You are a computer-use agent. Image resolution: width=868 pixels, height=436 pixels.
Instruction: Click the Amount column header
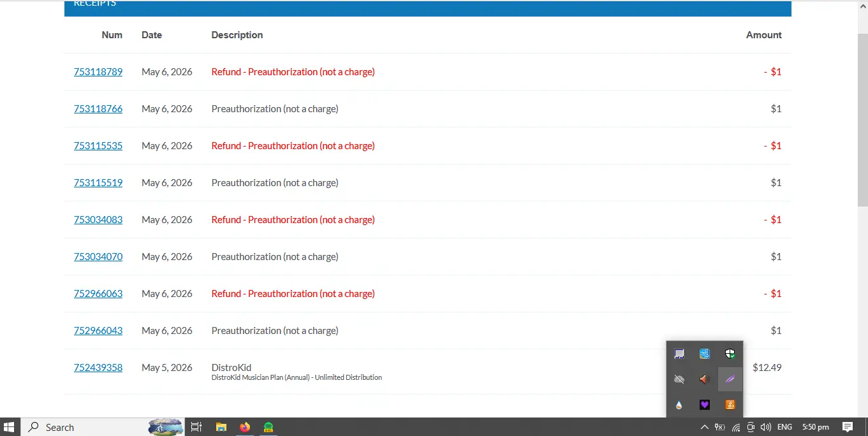764,35
